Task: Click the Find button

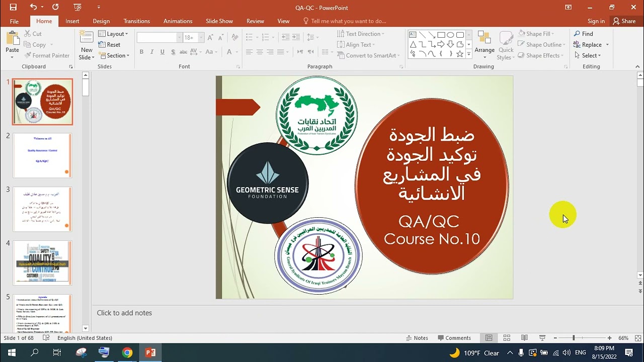Action: 584,34
